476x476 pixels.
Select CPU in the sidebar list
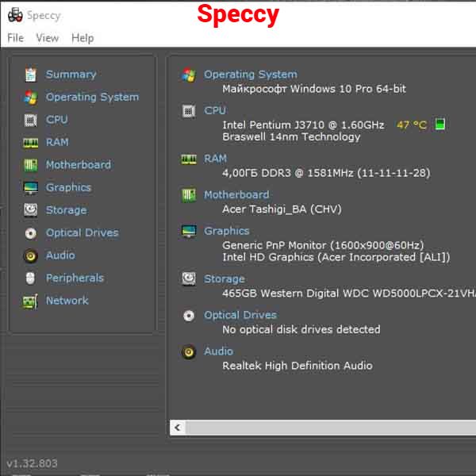[x=57, y=120]
